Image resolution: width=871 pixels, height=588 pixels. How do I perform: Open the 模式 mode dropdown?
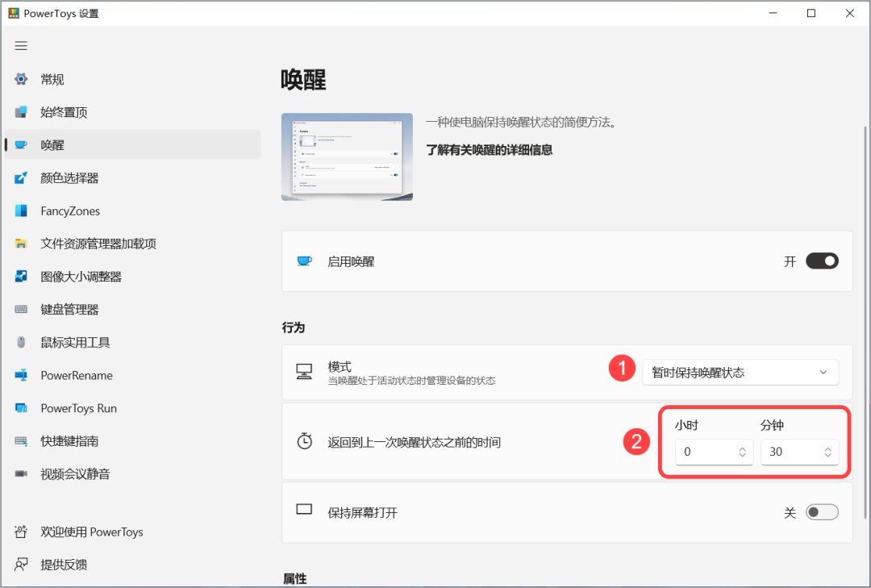click(x=740, y=373)
